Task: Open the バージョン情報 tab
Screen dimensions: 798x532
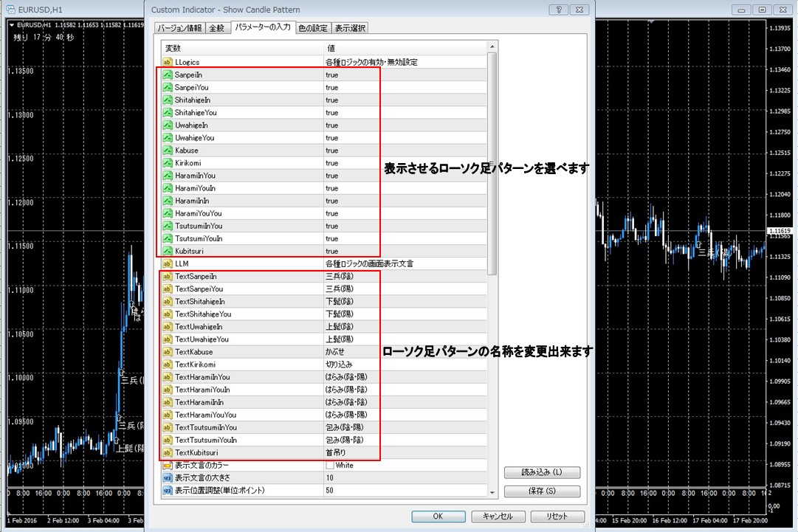Action: click(x=179, y=29)
